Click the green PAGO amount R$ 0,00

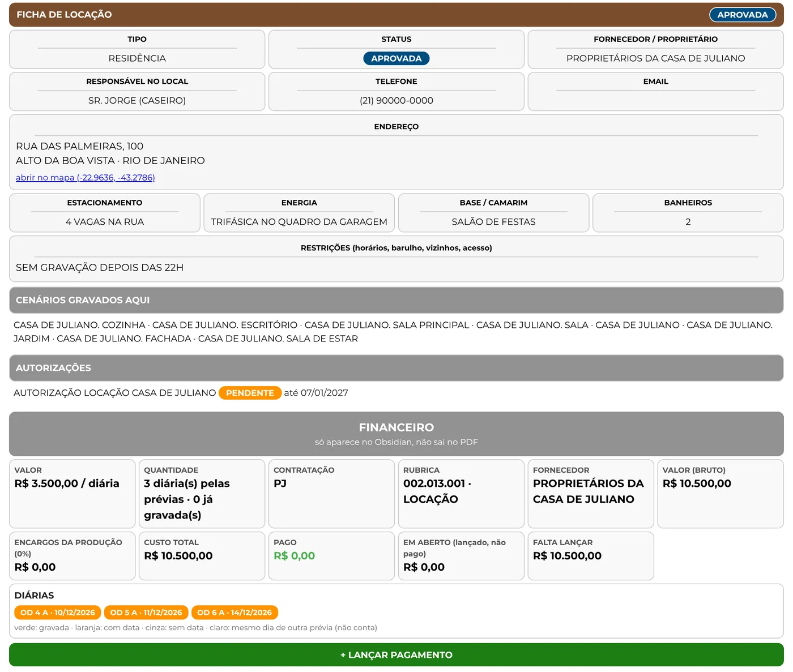coord(295,556)
